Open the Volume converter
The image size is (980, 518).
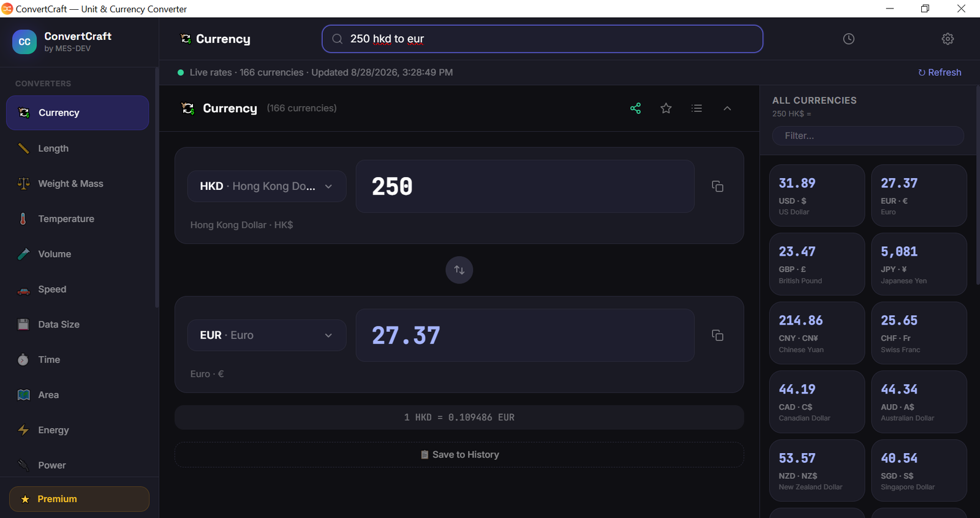[x=78, y=254]
